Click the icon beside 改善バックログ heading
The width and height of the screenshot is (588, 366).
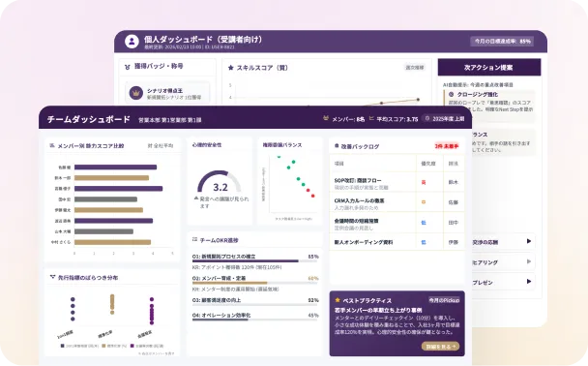pyautogui.click(x=337, y=145)
